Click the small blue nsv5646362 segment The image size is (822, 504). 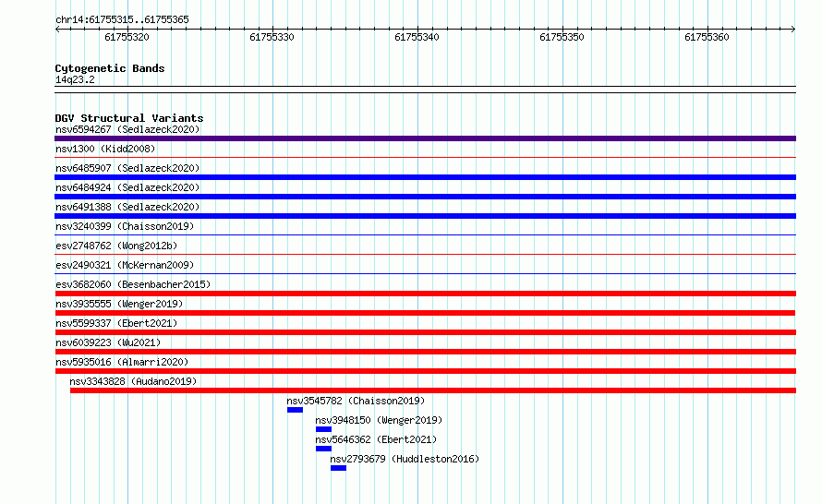[x=323, y=449]
